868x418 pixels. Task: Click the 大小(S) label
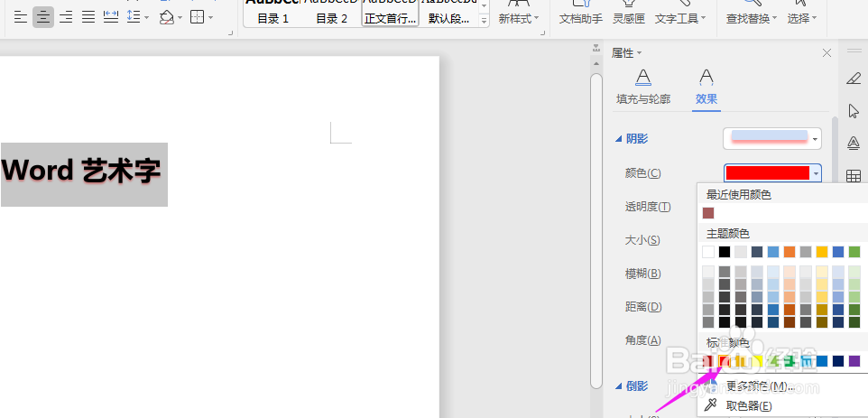pyautogui.click(x=642, y=240)
